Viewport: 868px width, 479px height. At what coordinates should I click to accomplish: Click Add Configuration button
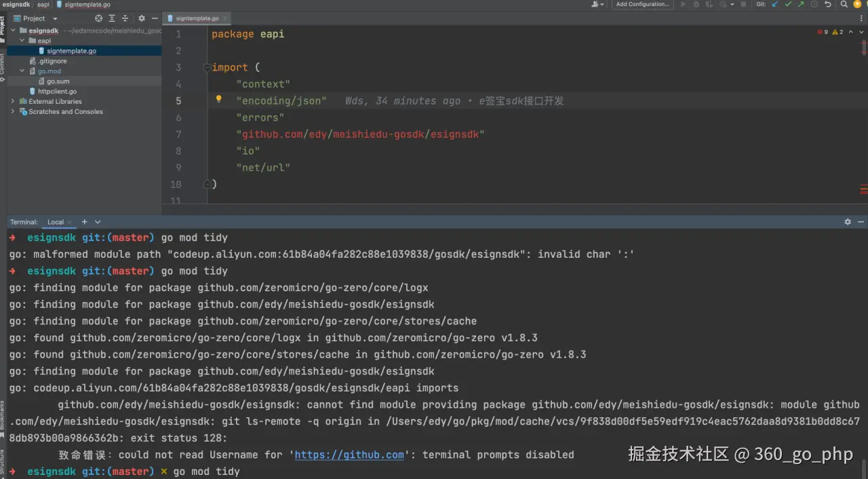point(642,4)
